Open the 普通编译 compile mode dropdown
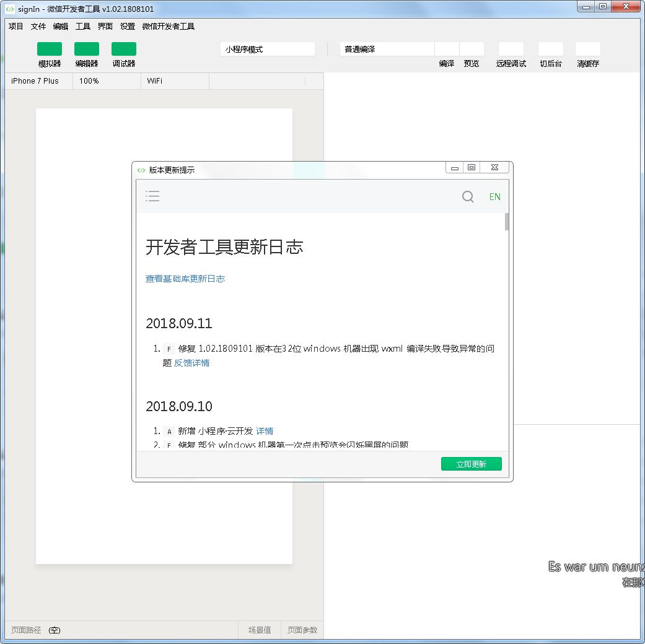 tap(387, 49)
